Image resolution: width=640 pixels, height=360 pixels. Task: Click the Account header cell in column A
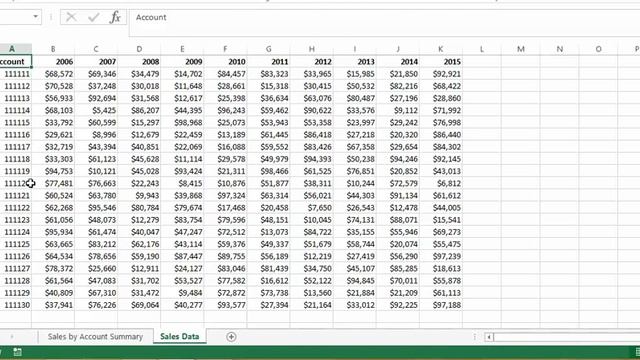[16, 62]
